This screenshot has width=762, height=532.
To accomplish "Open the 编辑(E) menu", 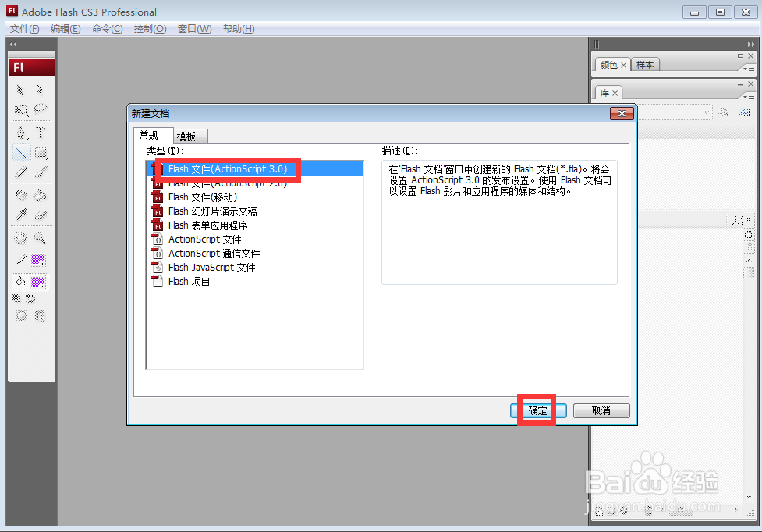I will pyautogui.click(x=66, y=29).
